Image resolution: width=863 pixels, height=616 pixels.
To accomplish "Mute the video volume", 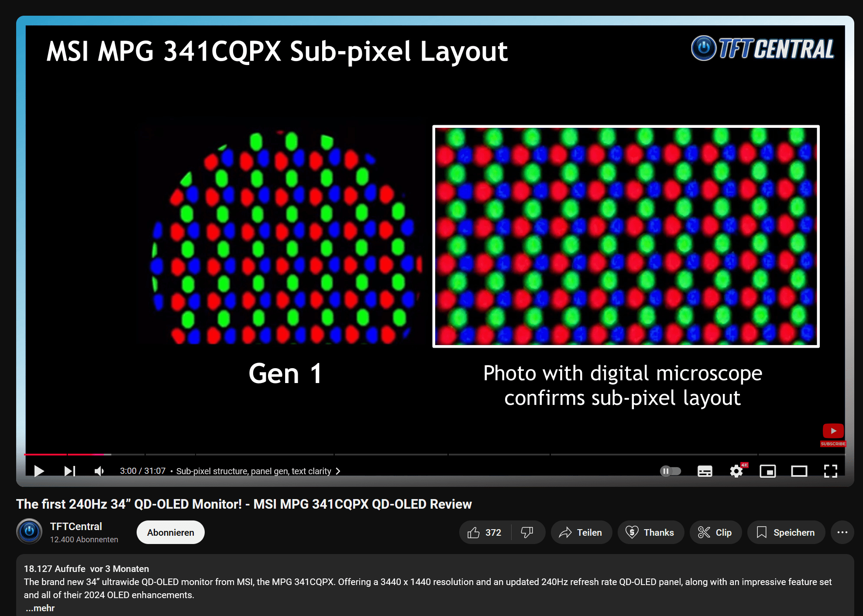I will [100, 471].
